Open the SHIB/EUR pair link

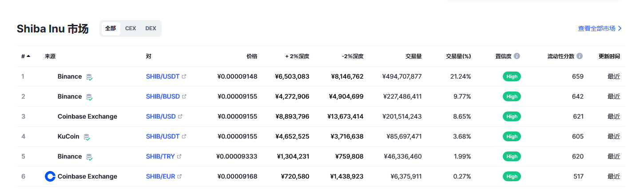[160, 176]
